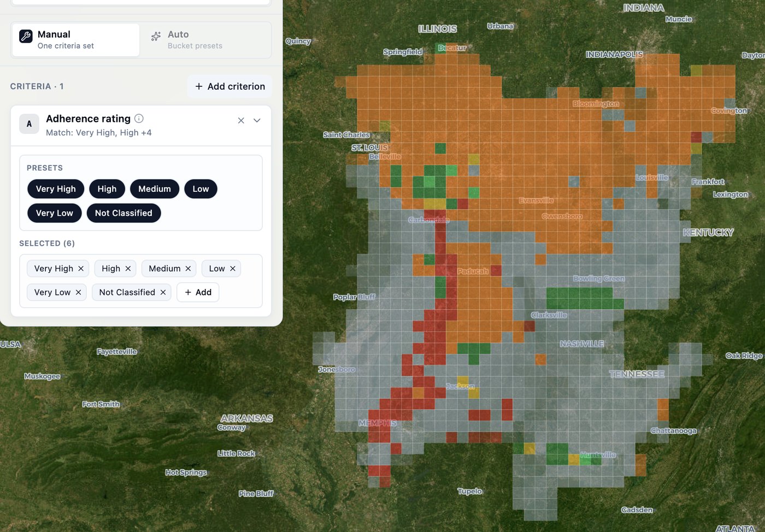Click the Lexington label on the map
Image resolution: width=765 pixels, height=532 pixels.
pos(731,194)
